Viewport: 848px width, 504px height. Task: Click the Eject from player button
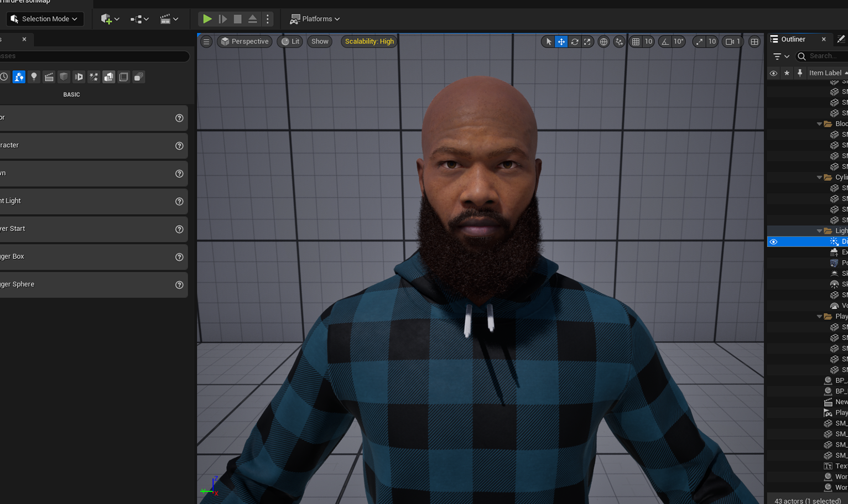252,19
